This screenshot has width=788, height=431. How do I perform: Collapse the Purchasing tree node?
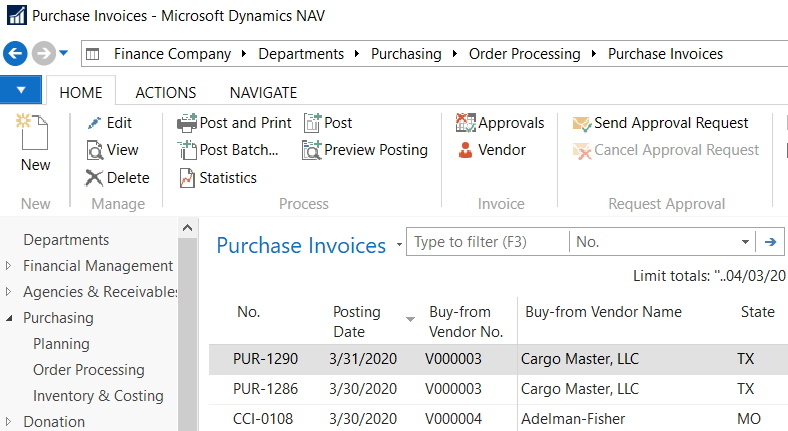(x=9, y=318)
